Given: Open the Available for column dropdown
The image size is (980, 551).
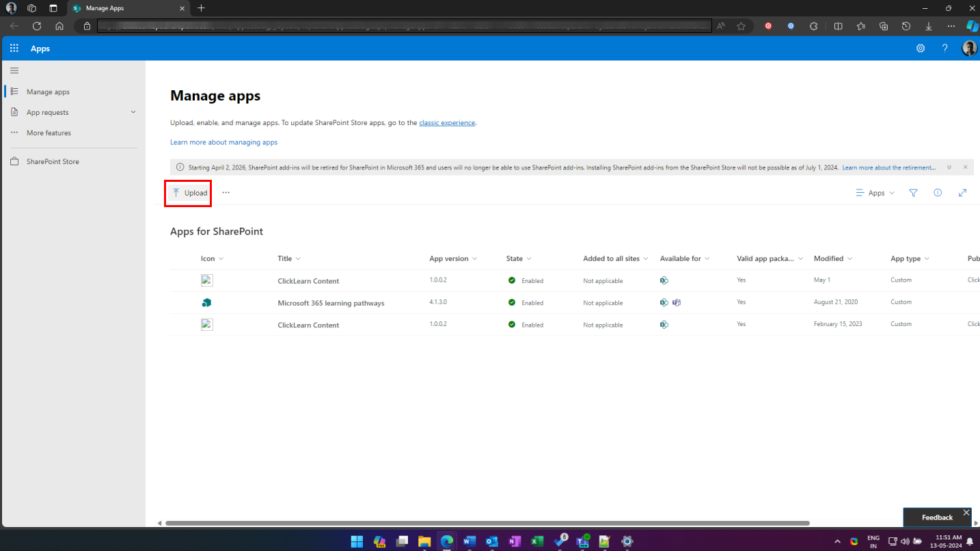Looking at the screenshot, I should click(x=685, y=258).
